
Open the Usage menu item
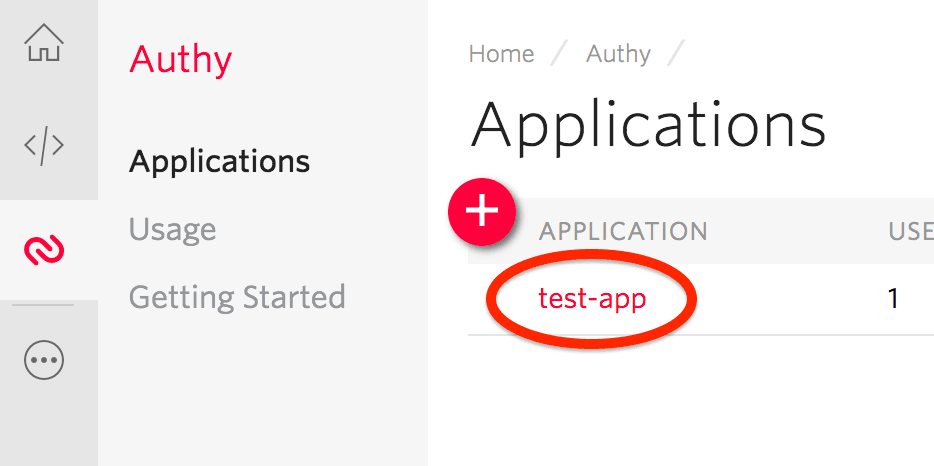pos(173,229)
